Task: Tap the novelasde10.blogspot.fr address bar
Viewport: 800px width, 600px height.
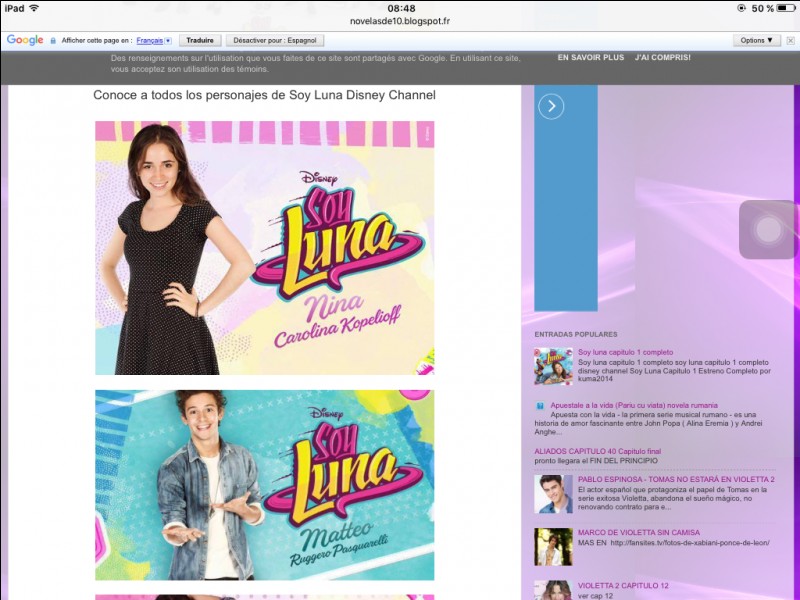Action: click(x=399, y=21)
